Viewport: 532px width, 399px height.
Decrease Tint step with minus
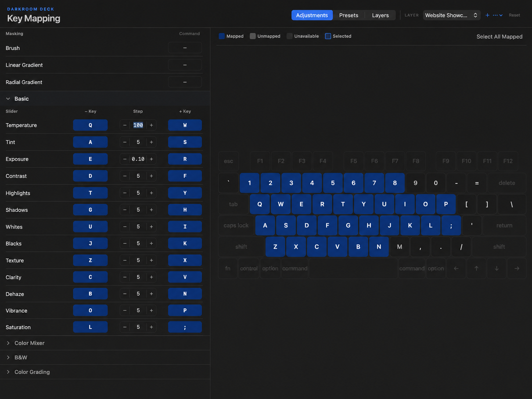point(125,142)
